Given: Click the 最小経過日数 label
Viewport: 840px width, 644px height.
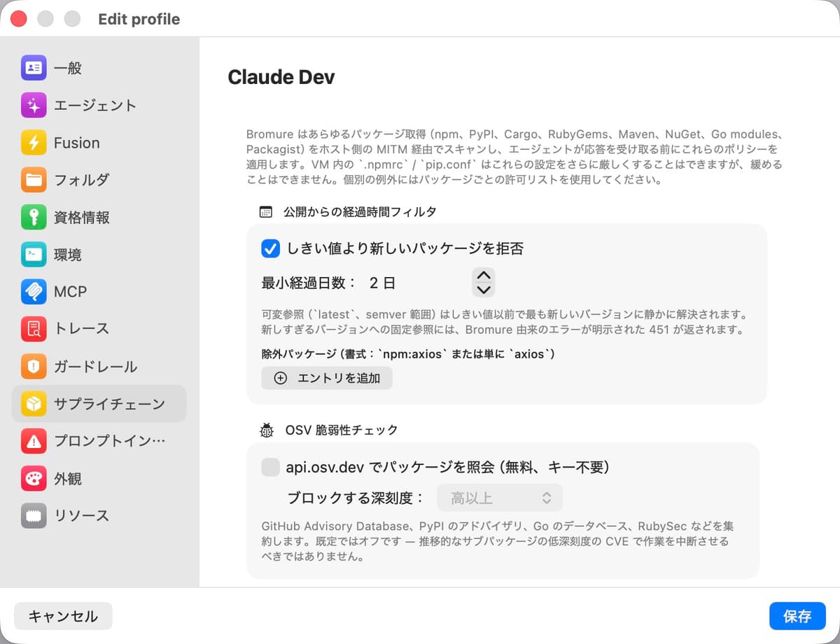Looking at the screenshot, I should pos(309,283).
